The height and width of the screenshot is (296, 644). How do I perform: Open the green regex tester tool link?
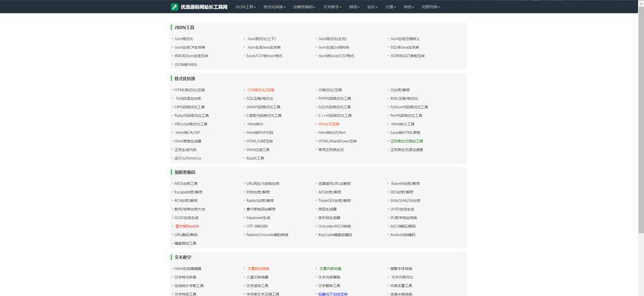406,141
